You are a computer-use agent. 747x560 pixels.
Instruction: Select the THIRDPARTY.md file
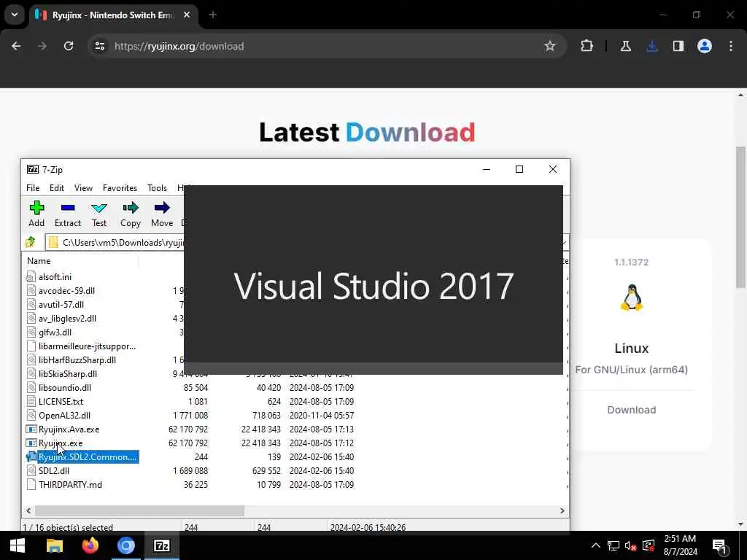point(70,485)
